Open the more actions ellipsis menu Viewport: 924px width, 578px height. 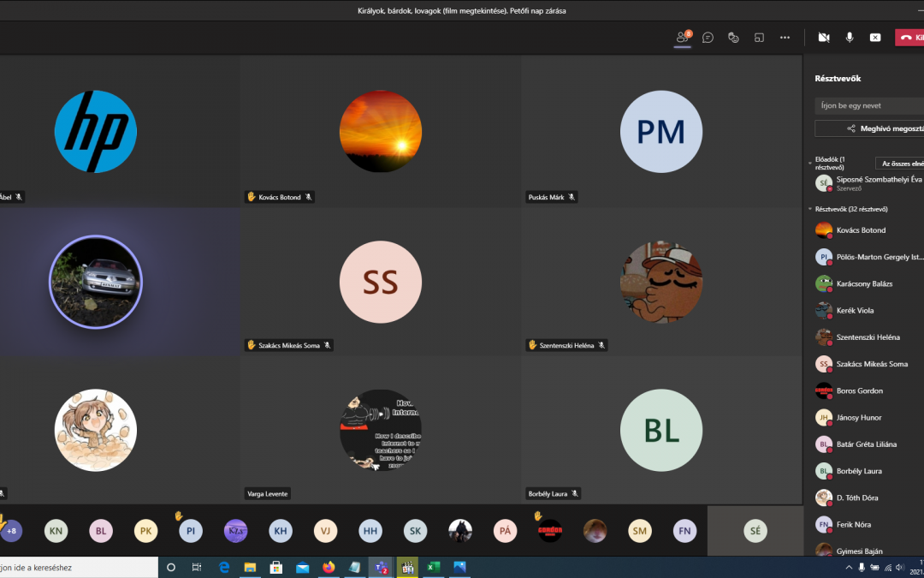[785, 37]
